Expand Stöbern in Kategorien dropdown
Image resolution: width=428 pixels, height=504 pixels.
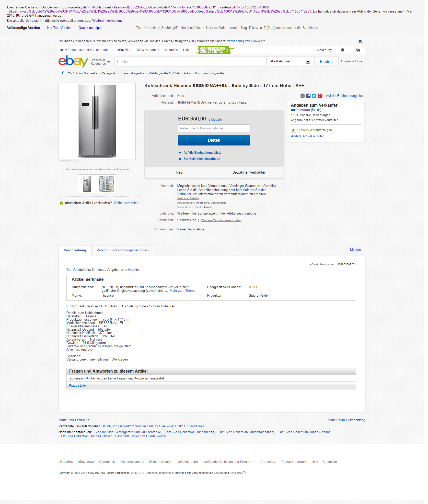click(101, 62)
